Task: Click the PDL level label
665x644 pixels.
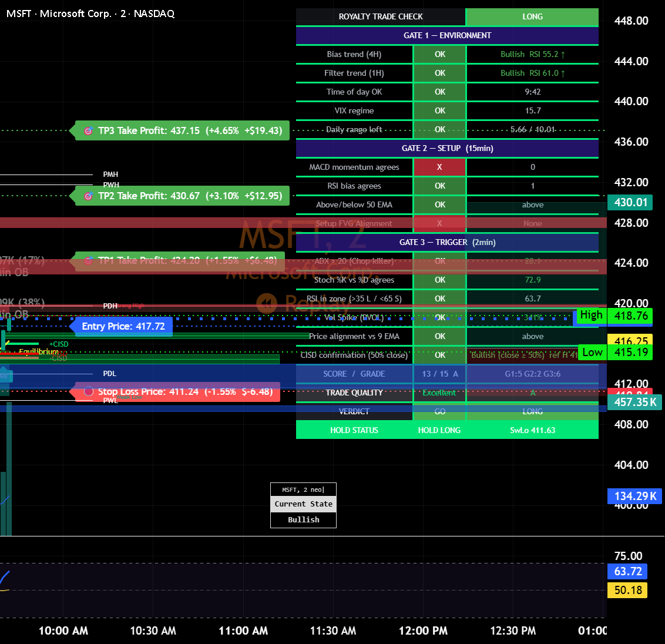Action: pos(109,374)
